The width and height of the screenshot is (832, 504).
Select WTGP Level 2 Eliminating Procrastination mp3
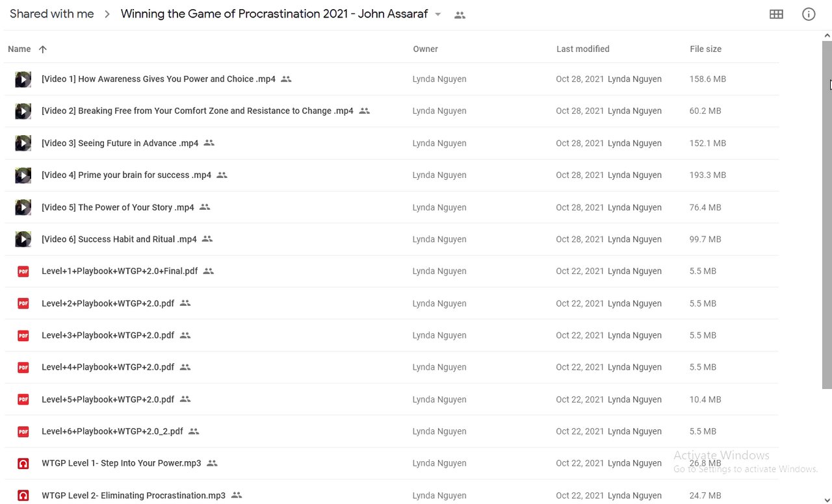point(133,496)
